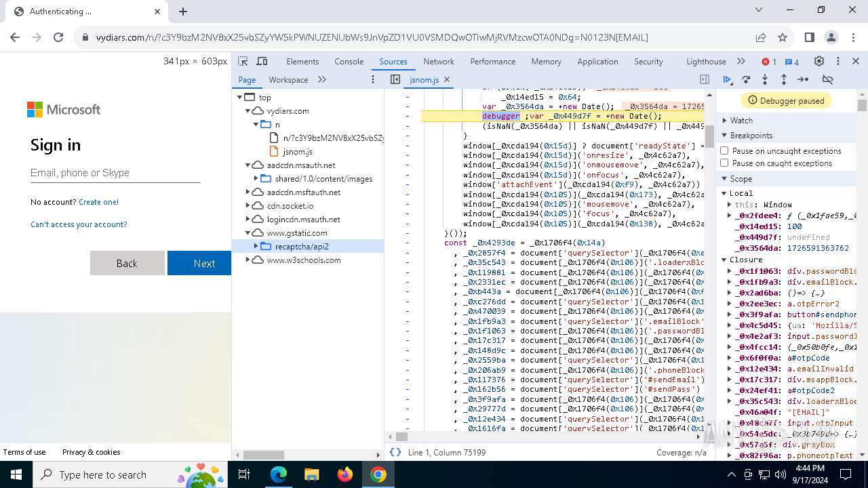Click the inspect element selector icon
Viewport: 868px width, 488px height.
pos(243,61)
